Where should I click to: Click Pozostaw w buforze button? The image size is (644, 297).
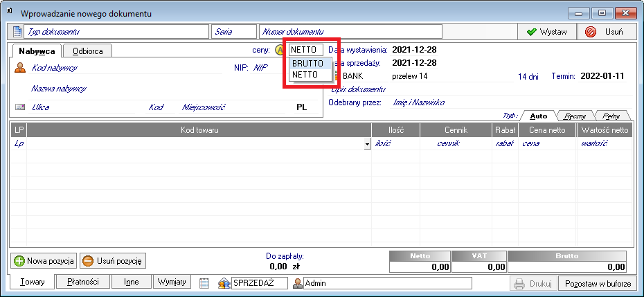[596, 283]
